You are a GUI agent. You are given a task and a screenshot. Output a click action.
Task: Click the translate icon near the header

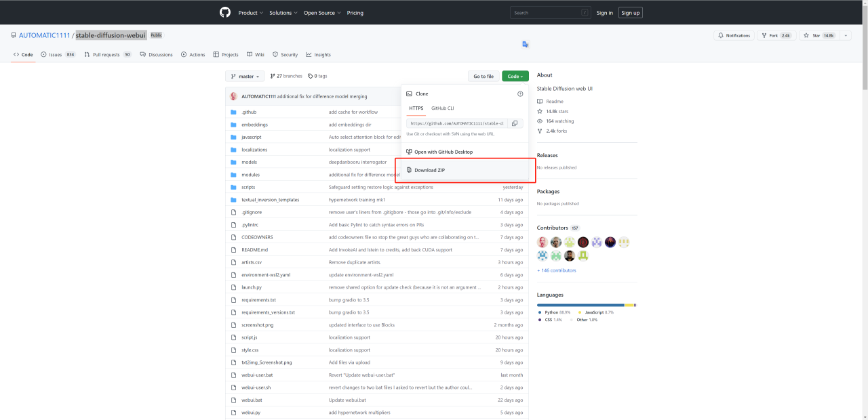point(525,44)
